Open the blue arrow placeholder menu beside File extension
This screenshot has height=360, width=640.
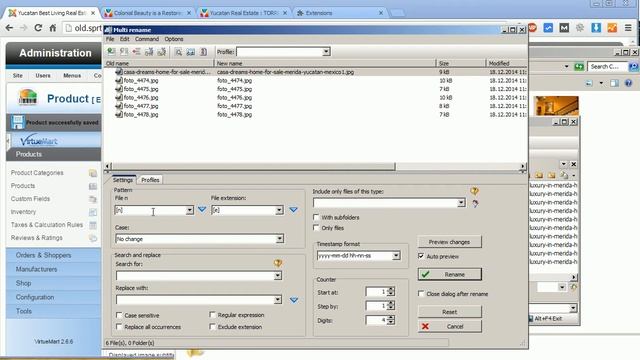[293, 210]
